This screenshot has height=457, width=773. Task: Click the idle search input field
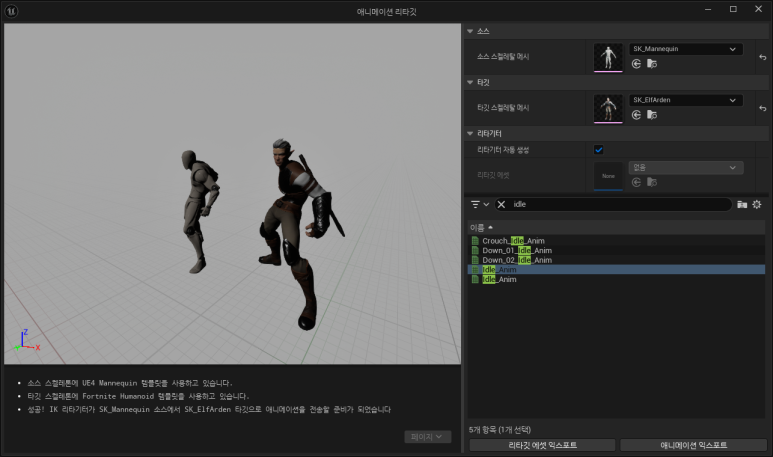click(x=620, y=204)
